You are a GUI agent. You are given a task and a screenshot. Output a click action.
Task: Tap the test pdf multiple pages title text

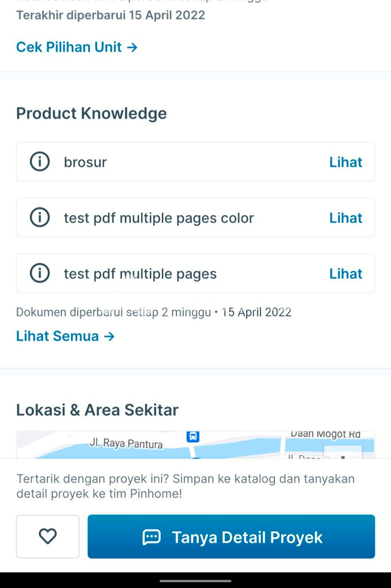(x=140, y=273)
